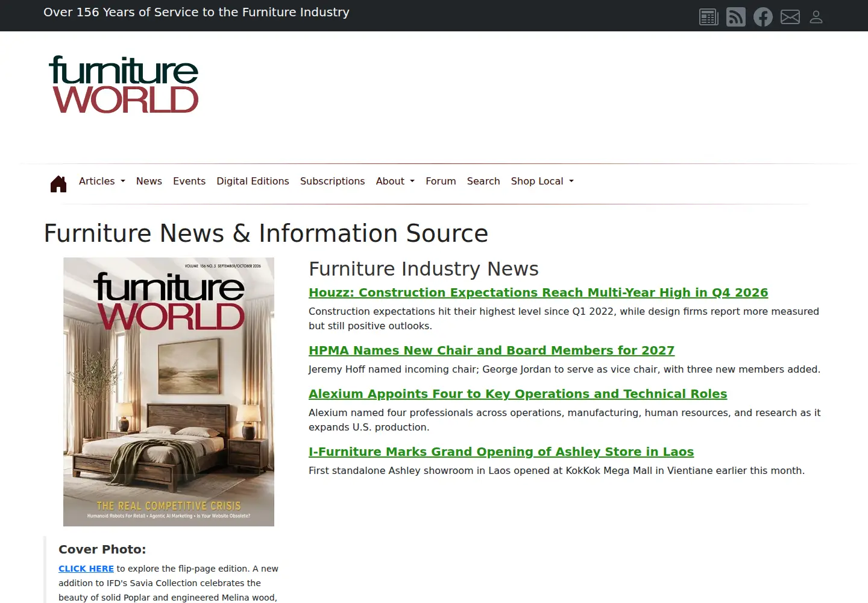Image resolution: width=868 pixels, height=603 pixels.
Task: Click the 'Cover Photo:' heading
Action: [102, 549]
